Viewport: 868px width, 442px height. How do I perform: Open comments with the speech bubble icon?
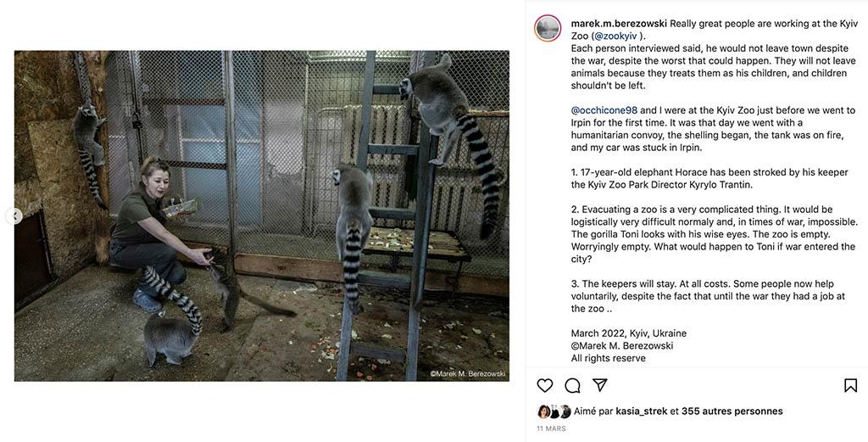[572, 385]
